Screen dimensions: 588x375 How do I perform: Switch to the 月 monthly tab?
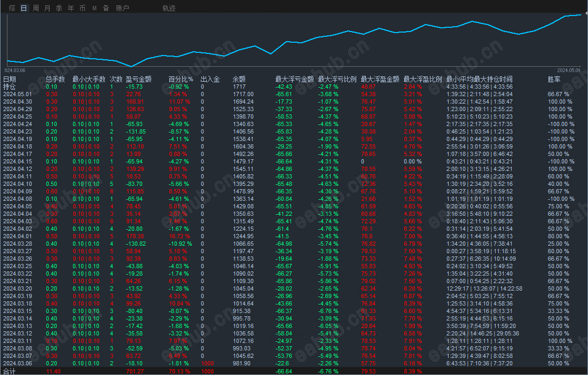point(47,8)
